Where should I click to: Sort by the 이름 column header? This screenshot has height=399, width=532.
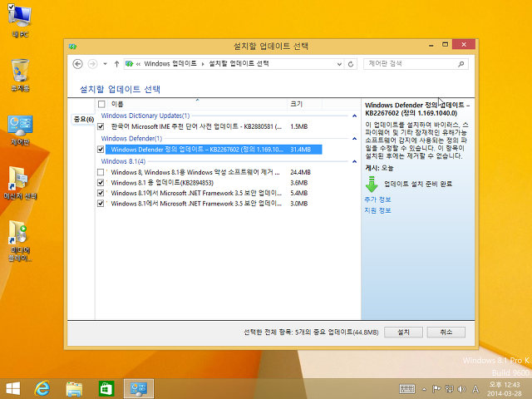tap(198, 104)
